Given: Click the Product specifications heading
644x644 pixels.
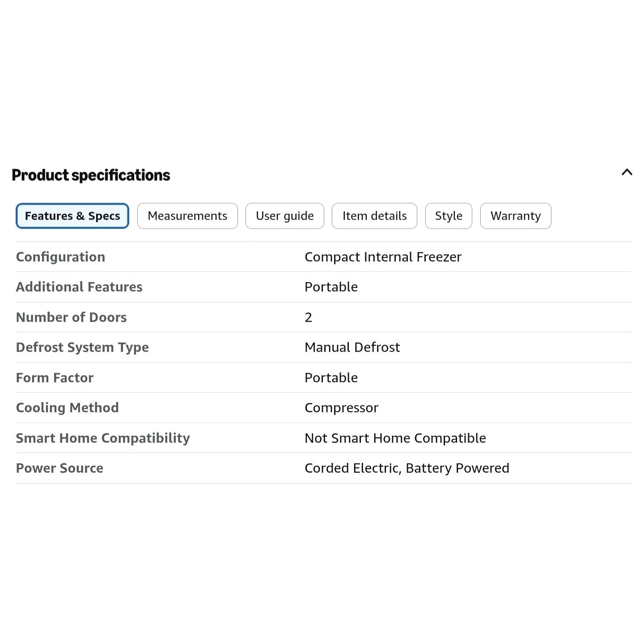Looking at the screenshot, I should [91, 175].
